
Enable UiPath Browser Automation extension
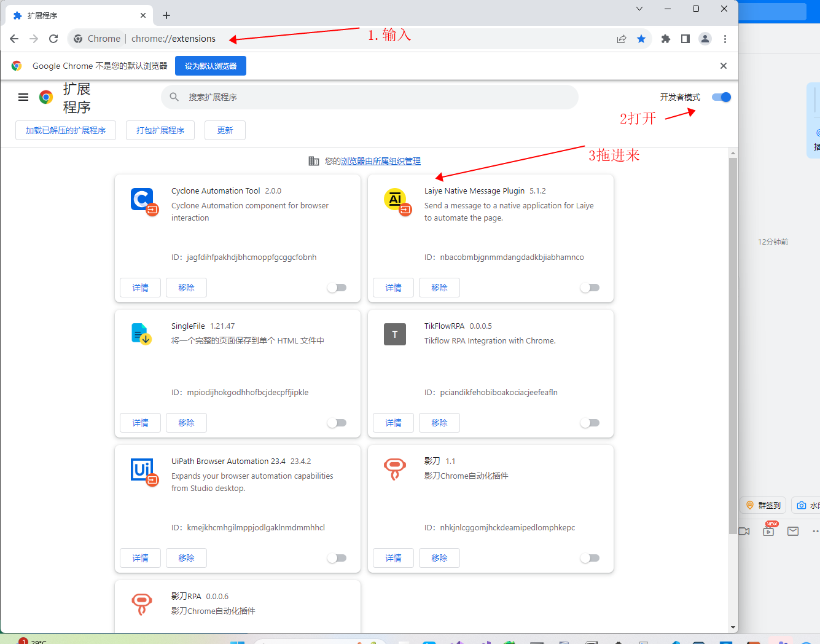tap(337, 558)
